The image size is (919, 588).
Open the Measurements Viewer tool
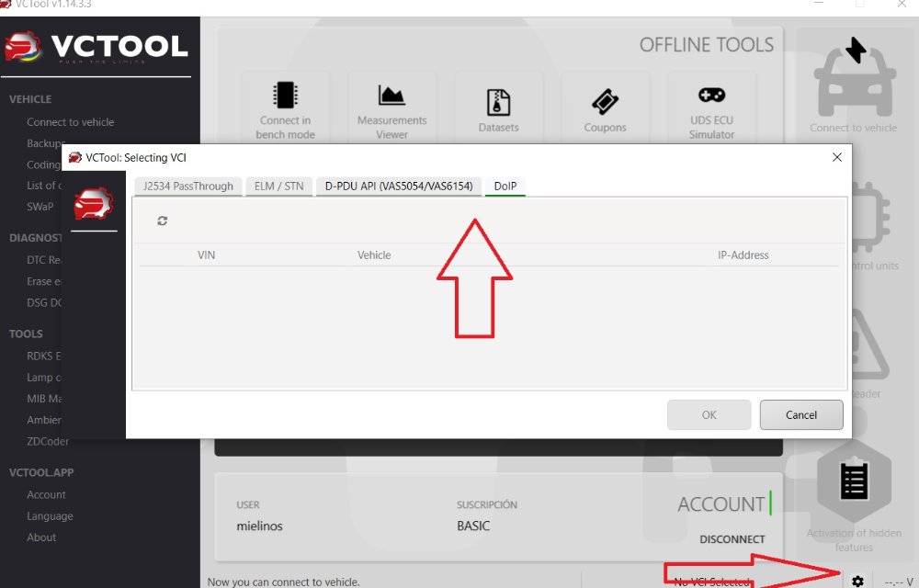(x=392, y=110)
